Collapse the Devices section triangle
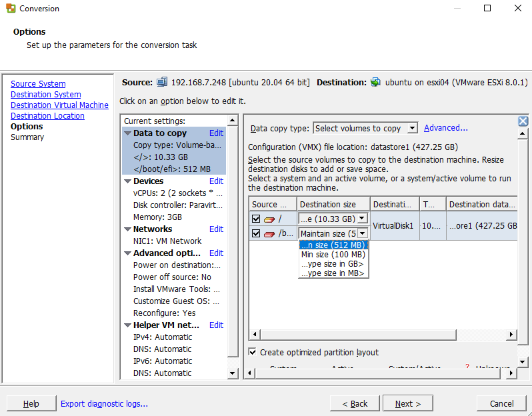 (127, 181)
